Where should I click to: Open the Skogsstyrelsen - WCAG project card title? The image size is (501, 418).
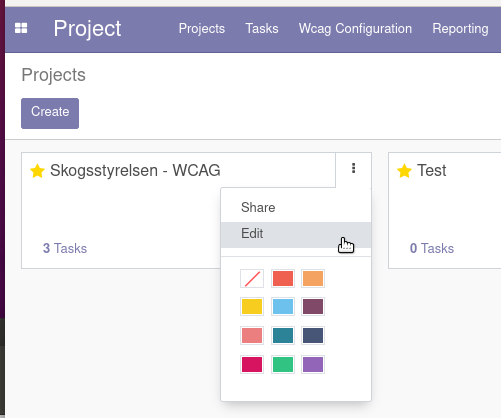tap(135, 171)
